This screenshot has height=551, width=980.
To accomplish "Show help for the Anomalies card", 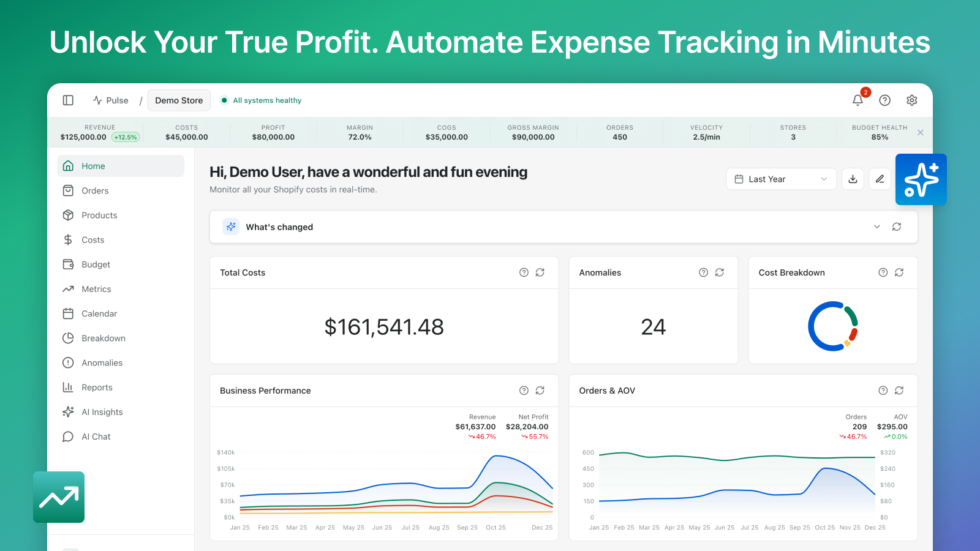I will coord(703,272).
